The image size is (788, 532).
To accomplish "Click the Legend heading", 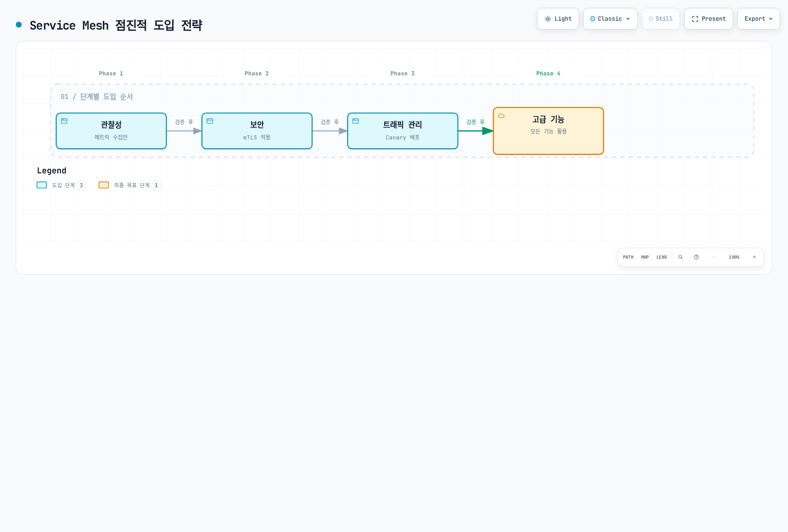I will 52,170.
